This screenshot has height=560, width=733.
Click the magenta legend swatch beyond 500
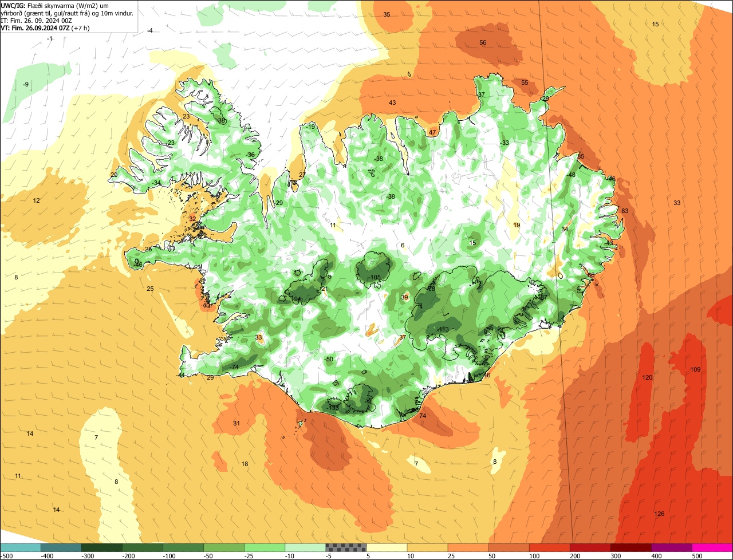712,547
